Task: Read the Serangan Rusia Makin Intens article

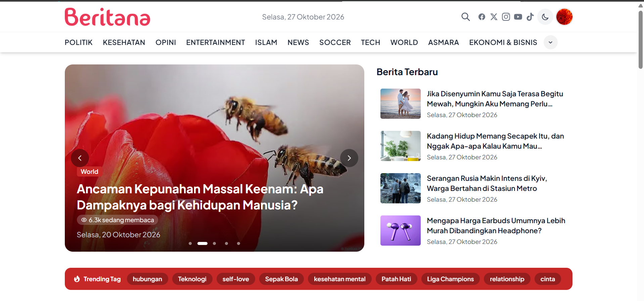Action: pyautogui.click(x=487, y=184)
